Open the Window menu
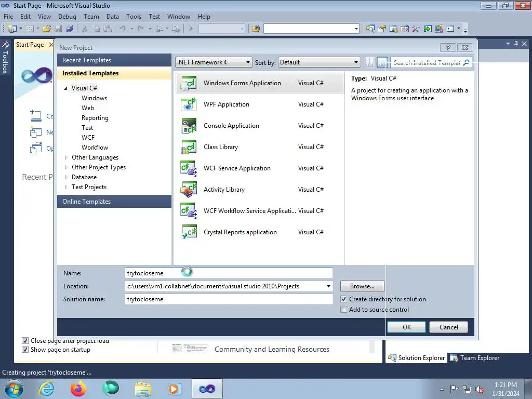 pos(179,16)
